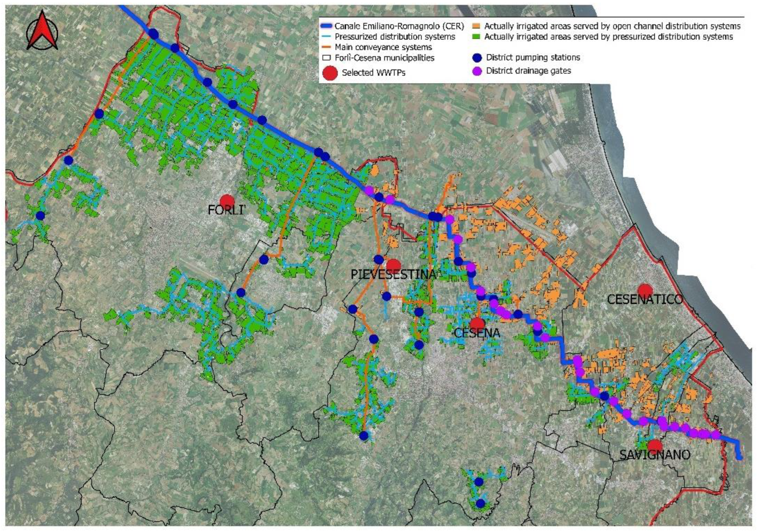
Task: Select the red WWTP marker above FORLI' label
Action: (x=227, y=201)
